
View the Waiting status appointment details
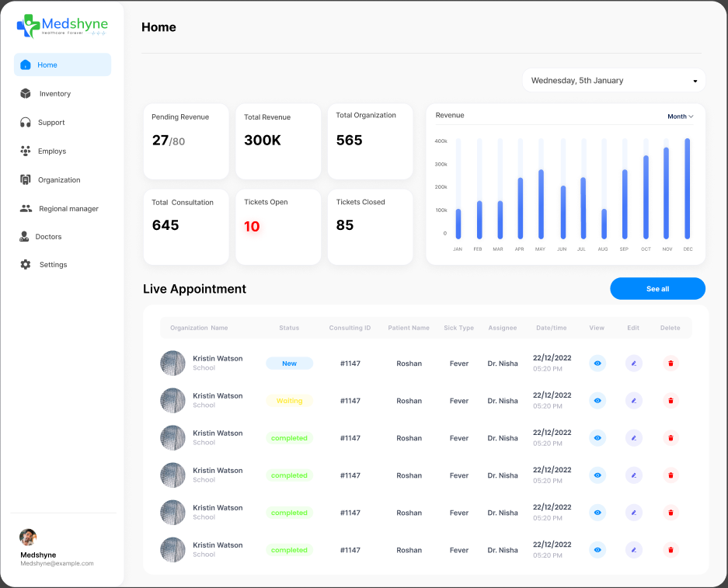[x=597, y=401]
